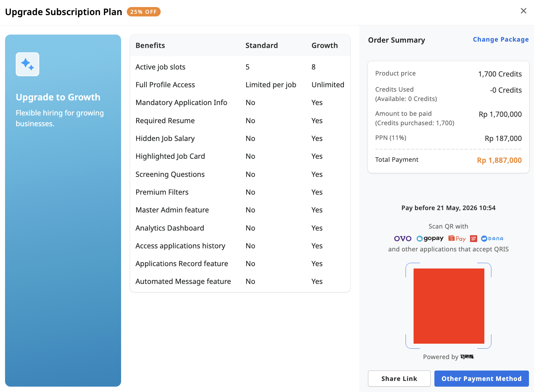Click the ShopeePay logo
The width and height of the screenshot is (534, 392).
tap(457, 238)
